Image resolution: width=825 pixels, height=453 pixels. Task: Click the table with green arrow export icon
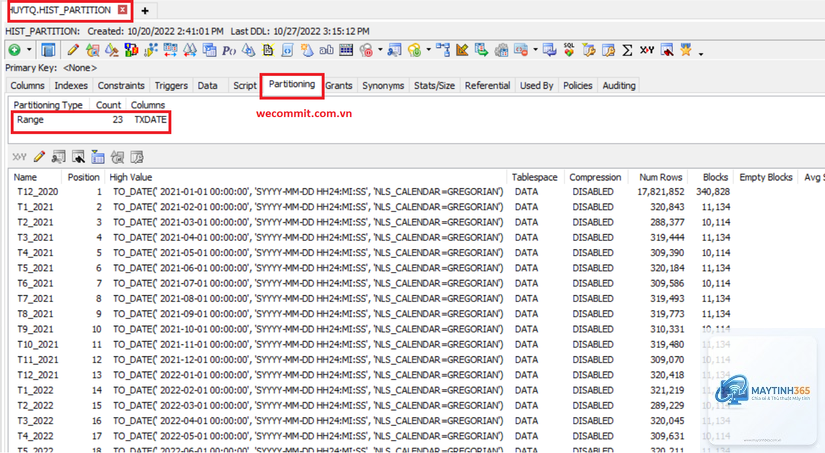coord(481,50)
